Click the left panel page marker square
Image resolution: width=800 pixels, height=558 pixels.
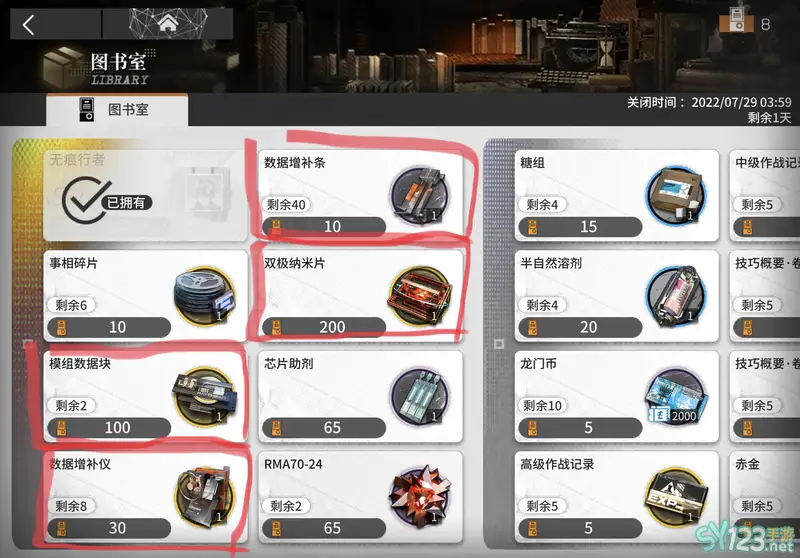(x=28, y=344)
